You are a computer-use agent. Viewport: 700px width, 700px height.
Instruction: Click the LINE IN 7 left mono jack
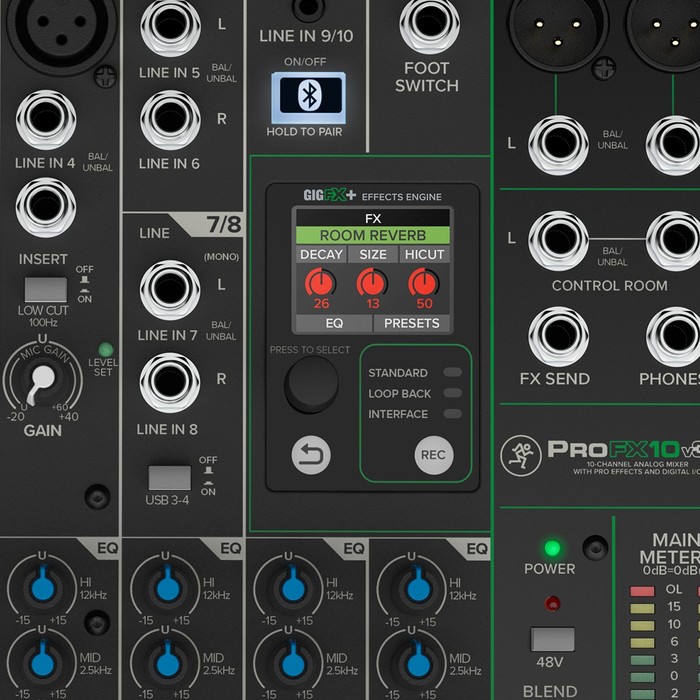[170, 290]
